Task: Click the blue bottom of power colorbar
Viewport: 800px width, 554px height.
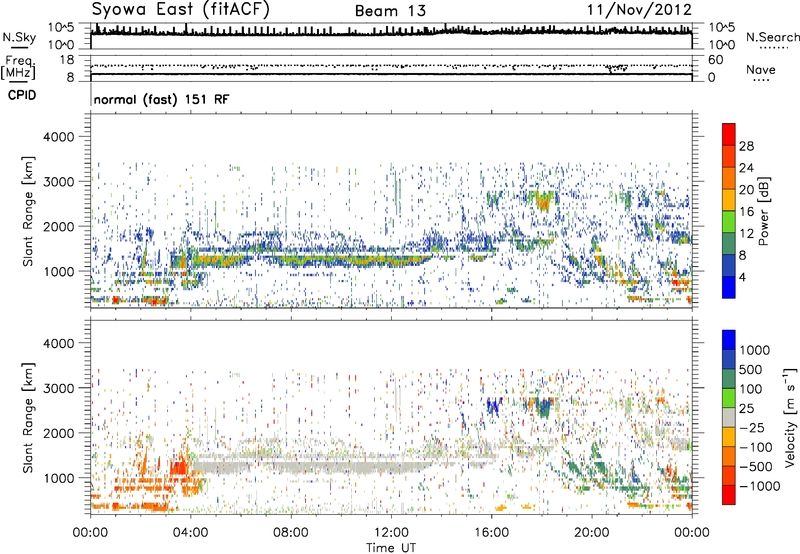Action: [729, 287]
